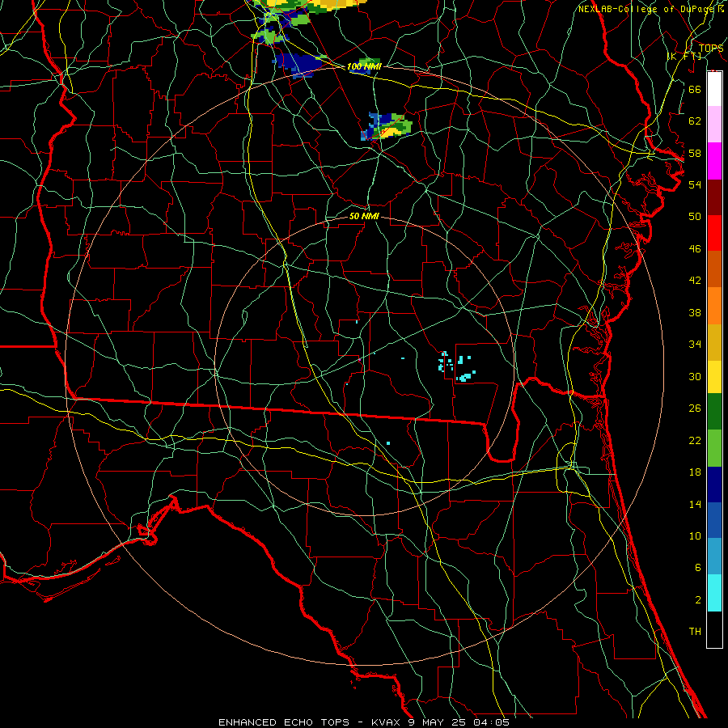This screenshot has height=728, width=728.
Task: Select the dark red legend band
Action: tap(714, 197)
